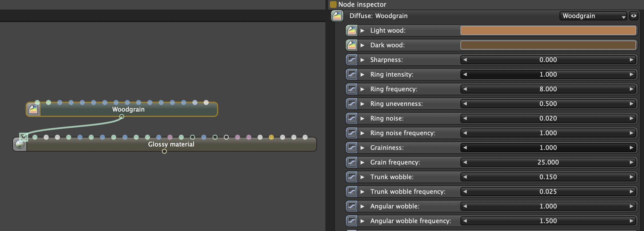Click the Diffuse Woodgrain texture icon in inspector
Screen dimensions: 644x231
tap(337, 16)
